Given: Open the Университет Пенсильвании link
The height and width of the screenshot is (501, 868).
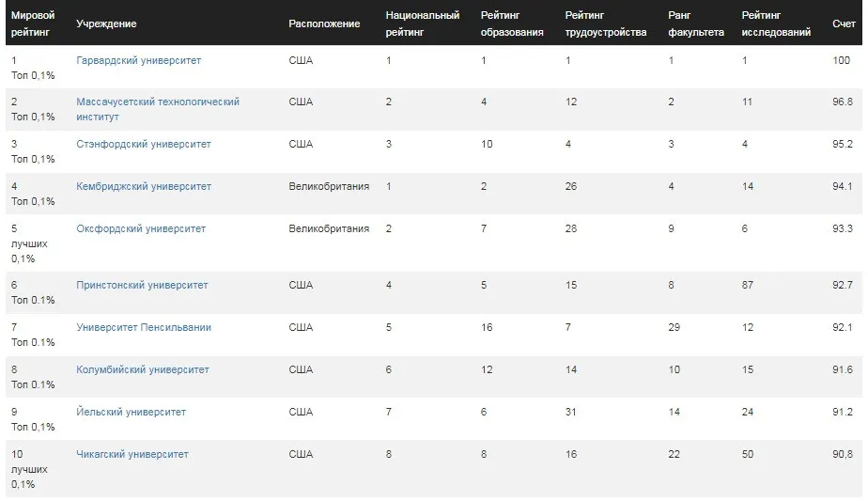Looking at the screenshot, I should pyautogui.click(x=143, y=327).
